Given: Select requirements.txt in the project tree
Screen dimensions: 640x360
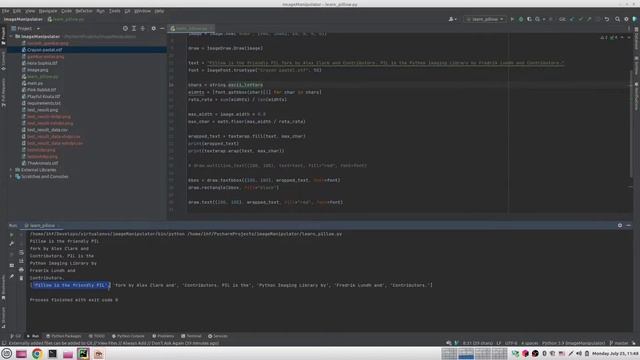Looking at the screenshot, I should tap(44, 103).
